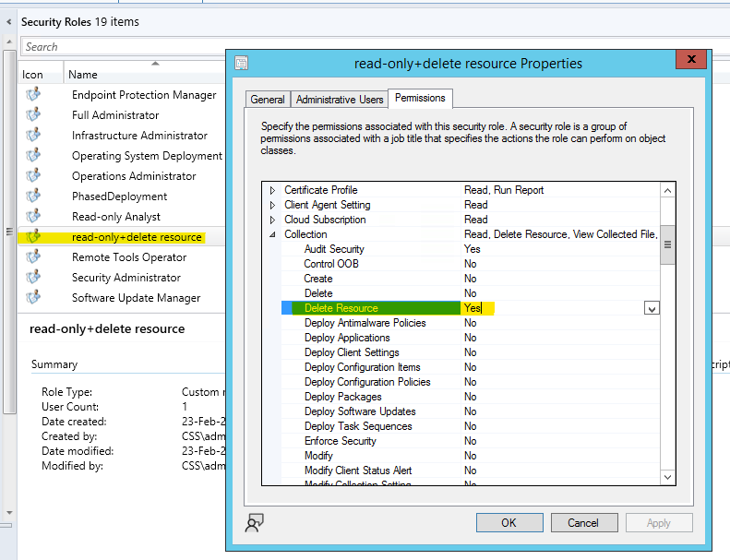The width and height of the screenshot is (730, 560).
Task: Click the PhasedDeployment role icon
Action: click(33, 196)
